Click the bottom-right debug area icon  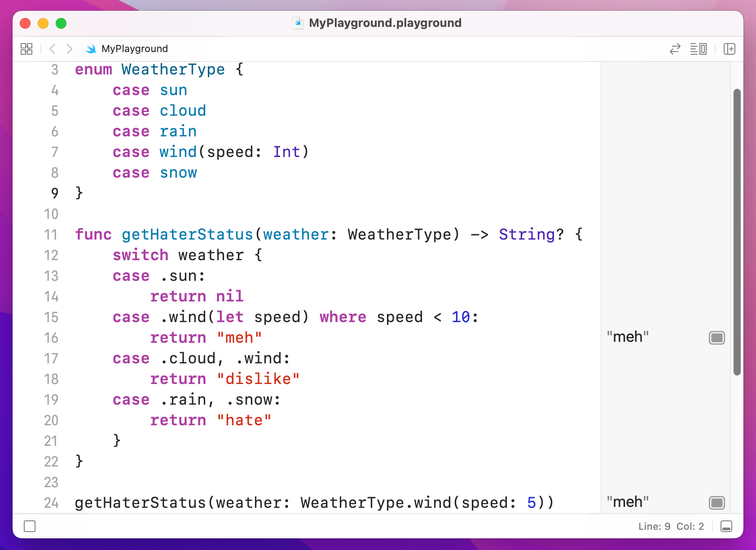(727, 526)
